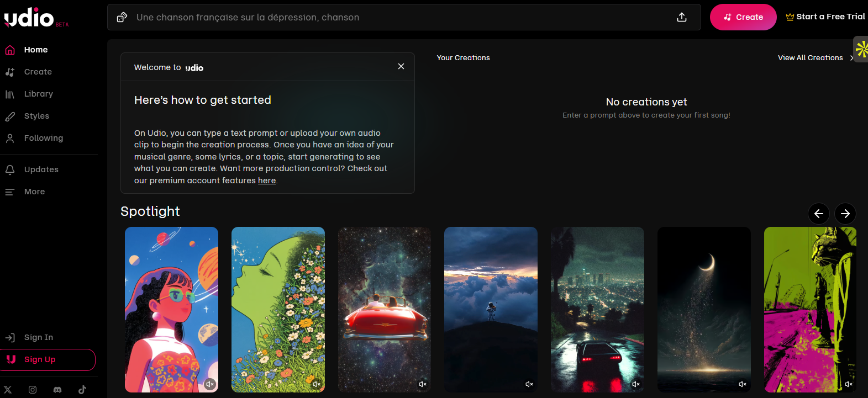Show next Spotlight items
The height and width of the screenshot is (398, 868).
tap(845, 214)
